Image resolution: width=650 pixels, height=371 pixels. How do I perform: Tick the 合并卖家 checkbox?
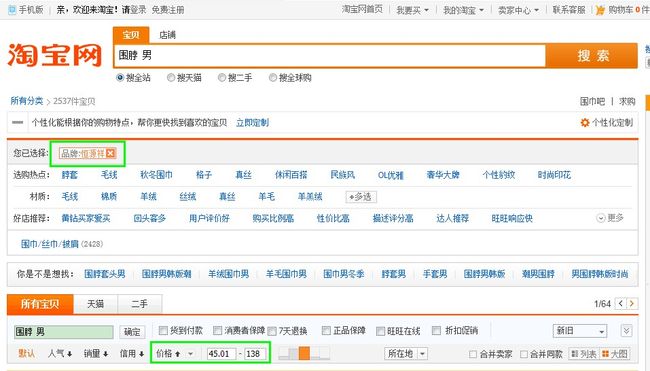pyautogui.click(x=473, y=354)
